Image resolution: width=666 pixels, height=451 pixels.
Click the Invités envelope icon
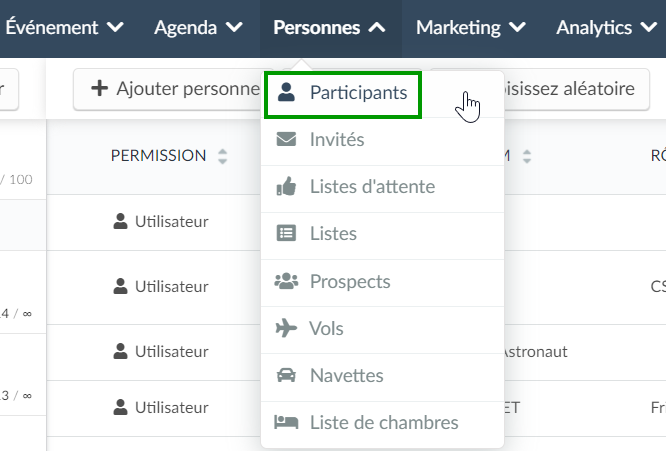(286, 139)
